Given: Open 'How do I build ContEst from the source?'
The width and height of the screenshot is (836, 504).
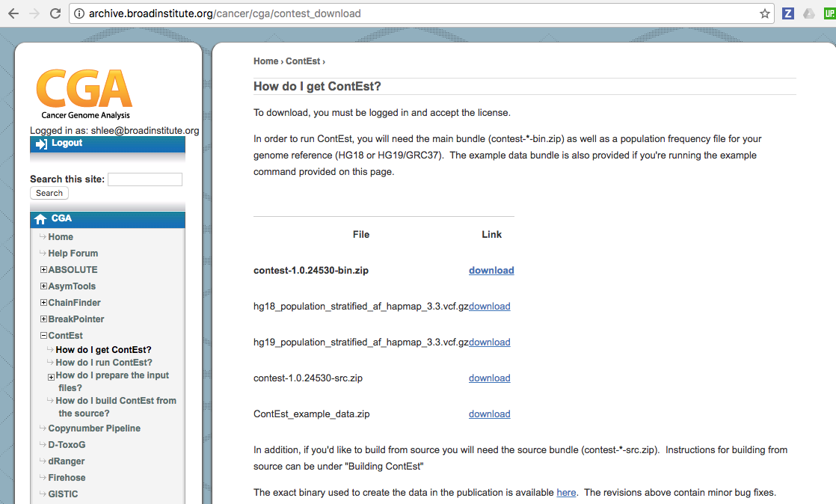Looking at the screenshot, I should pos(116,407).
